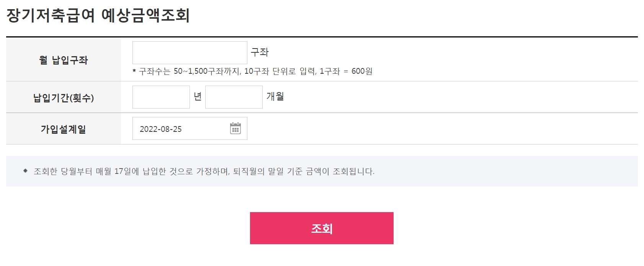The height and width of the screenshot is (266, 644).
Task: Click the 가입설계일 row label
Action: click(x=64, y=129)
